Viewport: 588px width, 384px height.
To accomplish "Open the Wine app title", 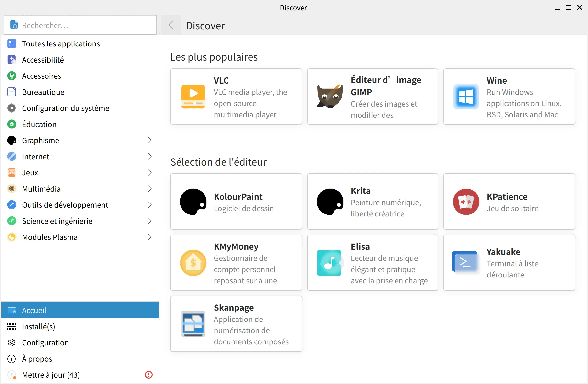I will 497,80.
